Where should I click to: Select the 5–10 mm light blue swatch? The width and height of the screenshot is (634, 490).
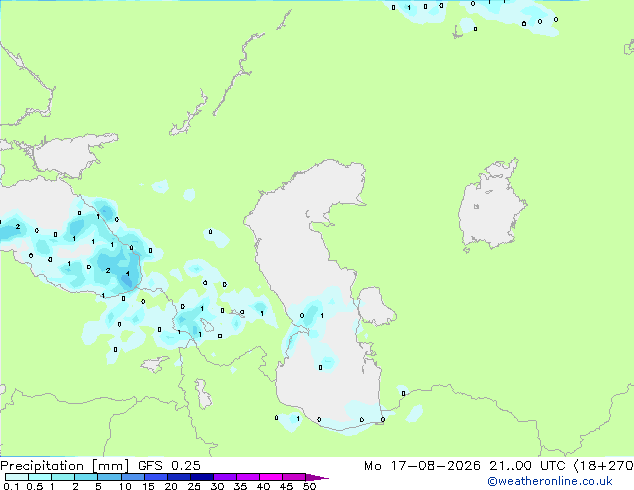coord(109,477)
